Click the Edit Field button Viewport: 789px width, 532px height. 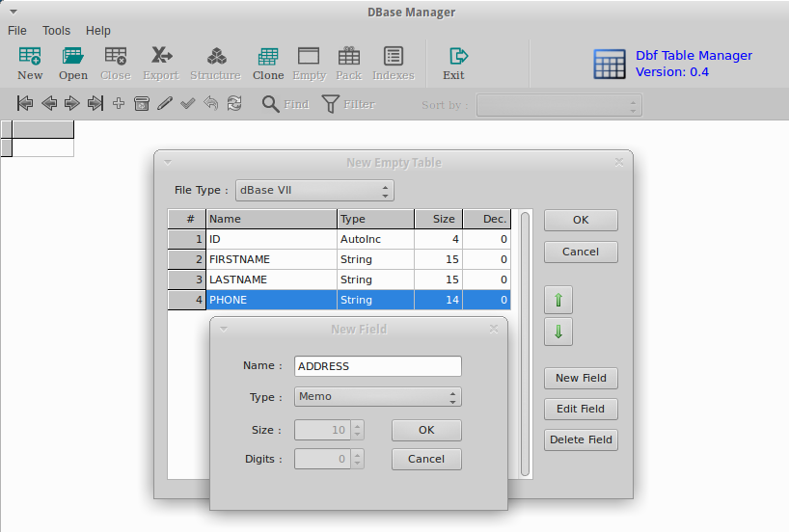click(x=581, y=410)
